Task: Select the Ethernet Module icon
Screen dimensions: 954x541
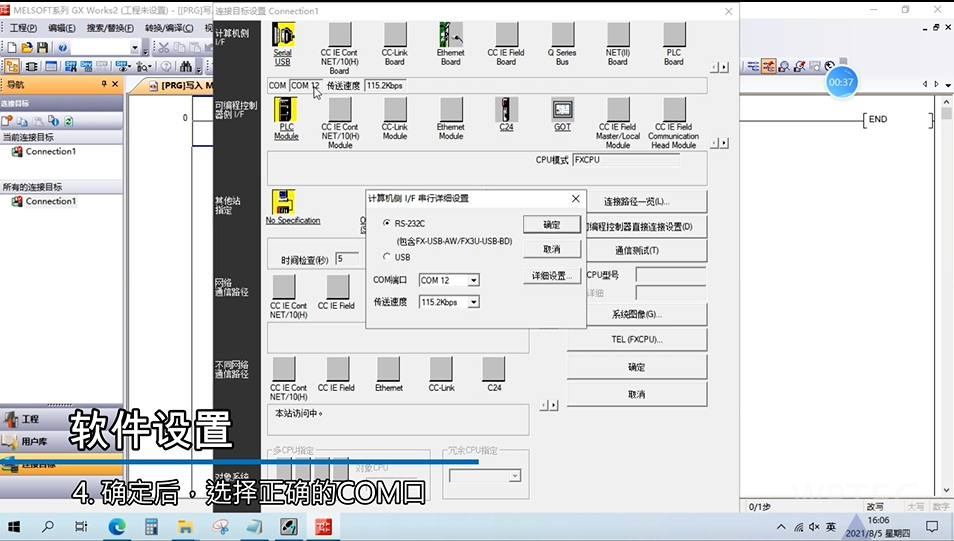Action: [x=451, y=110]
